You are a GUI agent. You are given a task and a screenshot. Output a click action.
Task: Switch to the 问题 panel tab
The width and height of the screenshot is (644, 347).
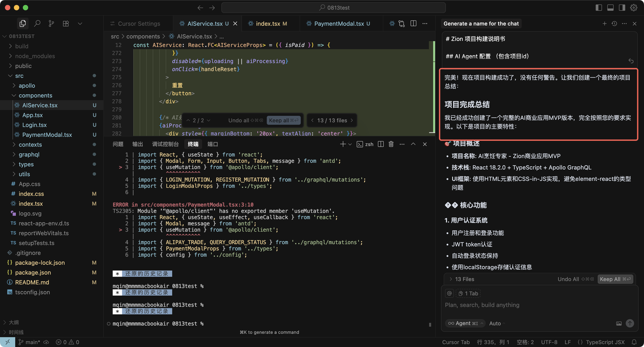pos(118,144)
